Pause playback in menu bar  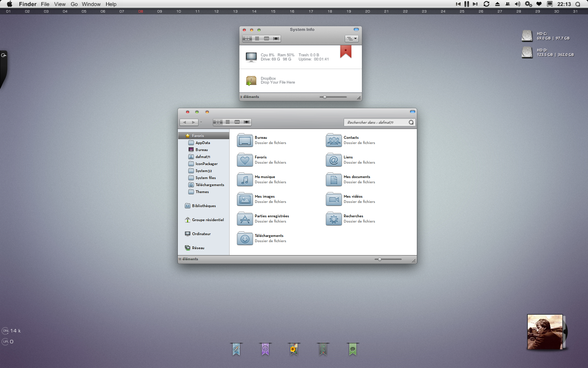pyautogui.click(x=467, y=4)
